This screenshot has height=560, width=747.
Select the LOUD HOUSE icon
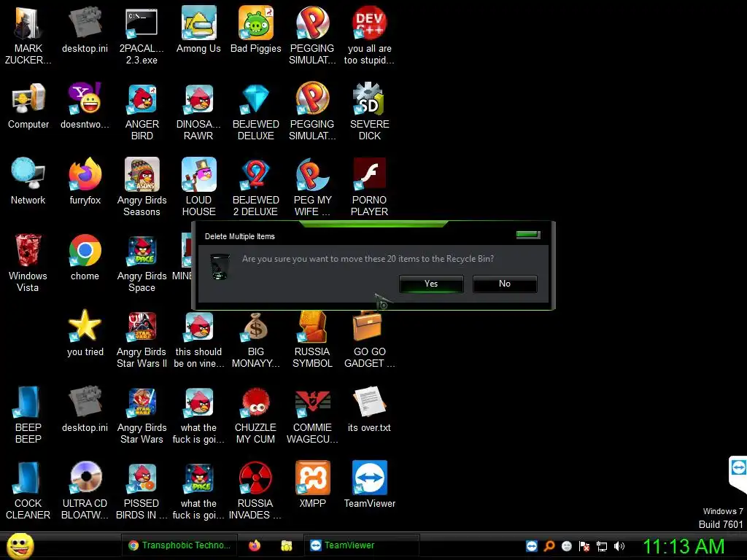click(198, 187)
